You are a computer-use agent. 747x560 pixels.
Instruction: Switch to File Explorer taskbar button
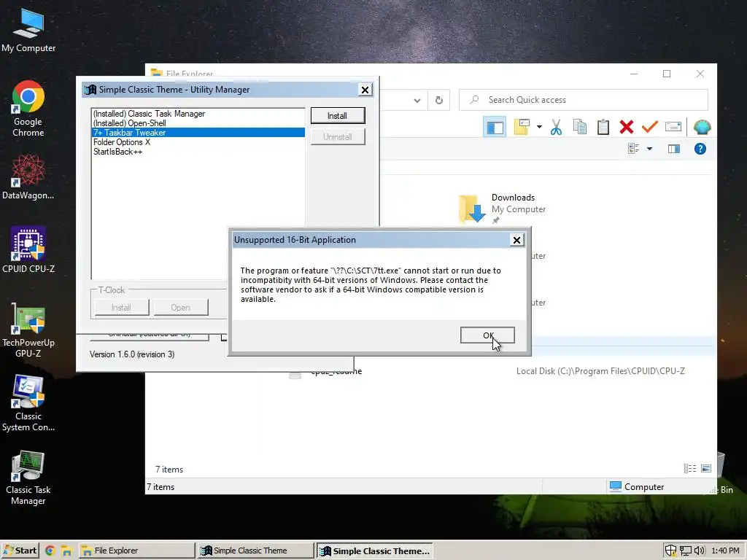(136, 551)
